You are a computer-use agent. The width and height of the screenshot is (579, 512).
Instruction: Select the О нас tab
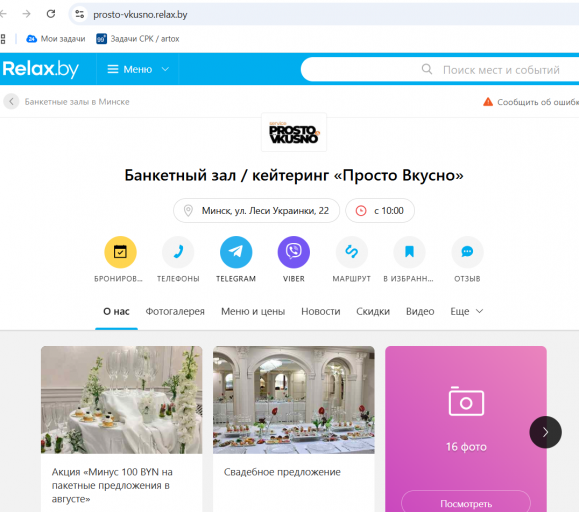coord(116,312)
